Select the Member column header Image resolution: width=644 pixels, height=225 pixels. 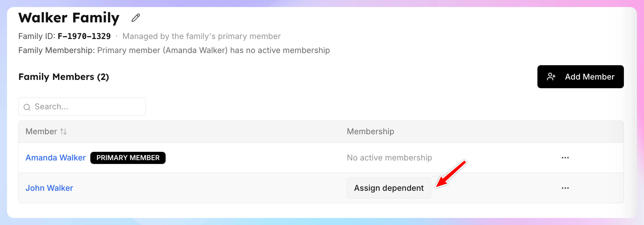41,131
